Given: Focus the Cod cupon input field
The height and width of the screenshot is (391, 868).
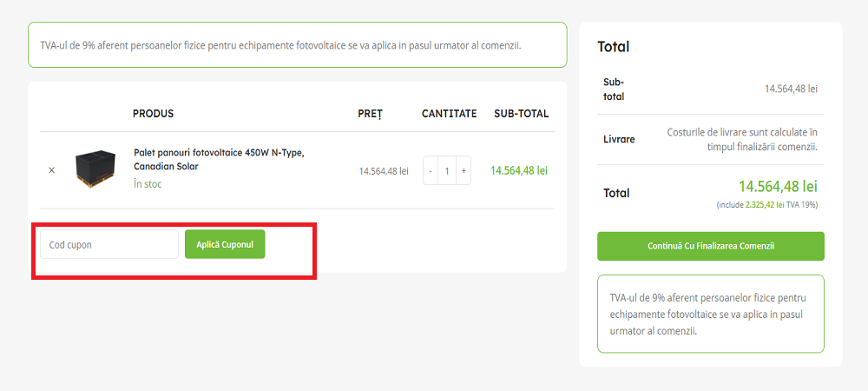Looking at the screenshot, I should [x=109, y=245].
